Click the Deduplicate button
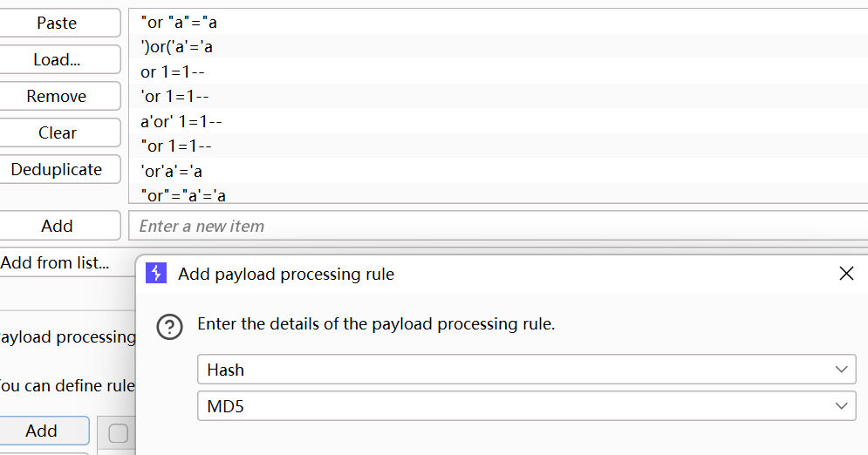This screenshot has width=868, height=455. (57, 169)
